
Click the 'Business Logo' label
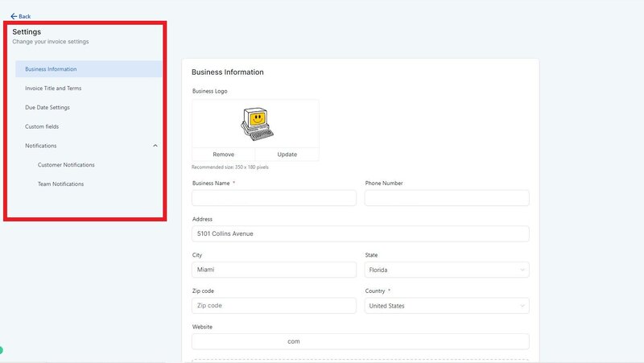(x=209, y=91)
